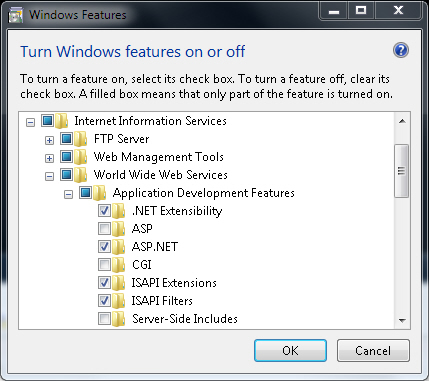Click the feature list scrollbar thumb
429x381 pixels.
[x=401, y=171]
